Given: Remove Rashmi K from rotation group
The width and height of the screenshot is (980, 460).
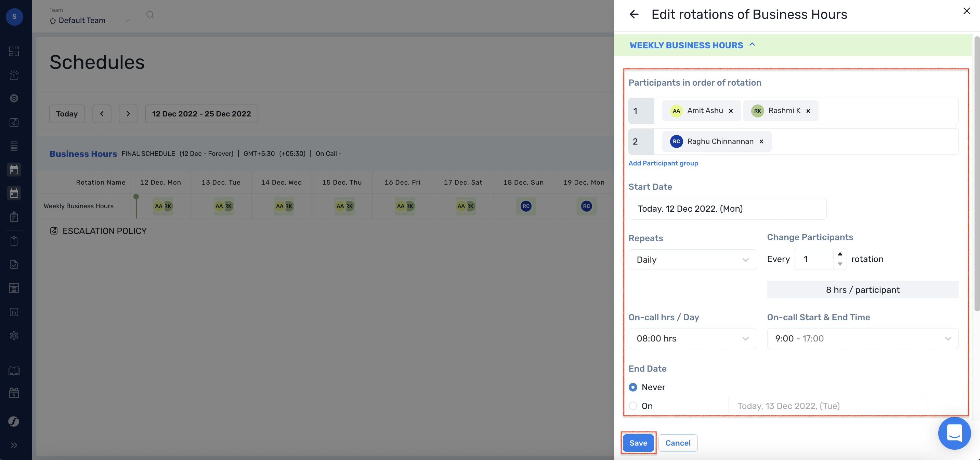Looking at the screenshot, I should 808,111.
